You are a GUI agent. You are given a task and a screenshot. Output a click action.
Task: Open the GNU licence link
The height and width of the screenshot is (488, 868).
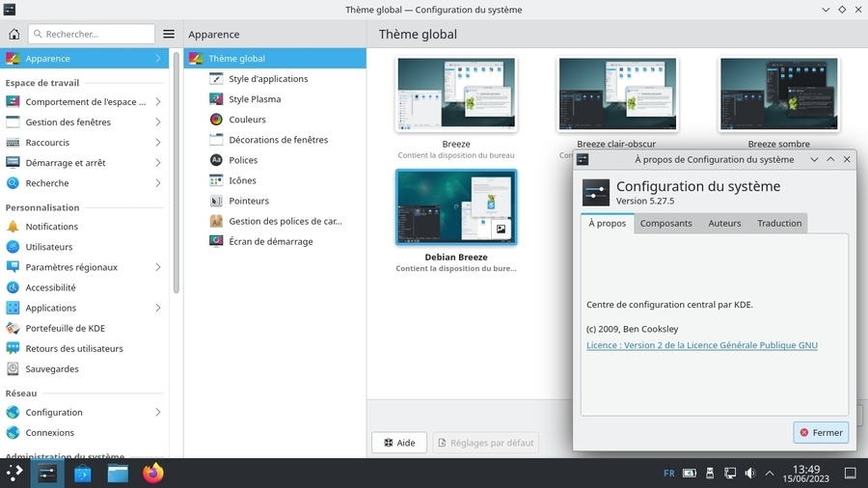[x=702, y=345]
